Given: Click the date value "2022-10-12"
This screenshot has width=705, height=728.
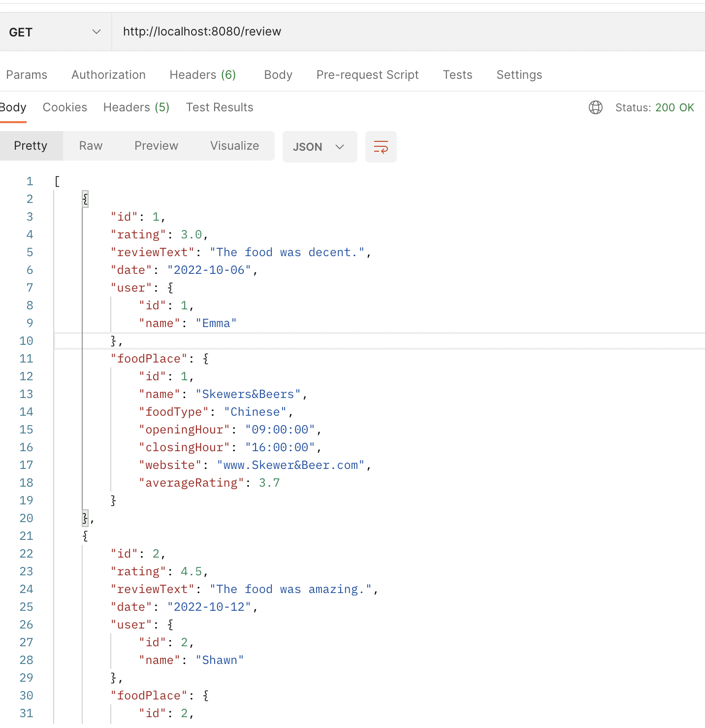Looking at the screenshot, I should tap(209, 607).
